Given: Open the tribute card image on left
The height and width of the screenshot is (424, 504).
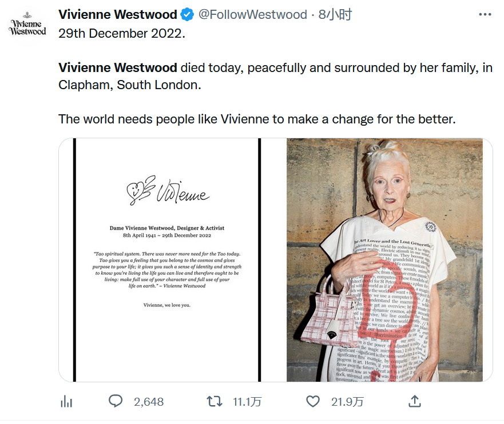Looking at the screenshot, I should (167, 260).
